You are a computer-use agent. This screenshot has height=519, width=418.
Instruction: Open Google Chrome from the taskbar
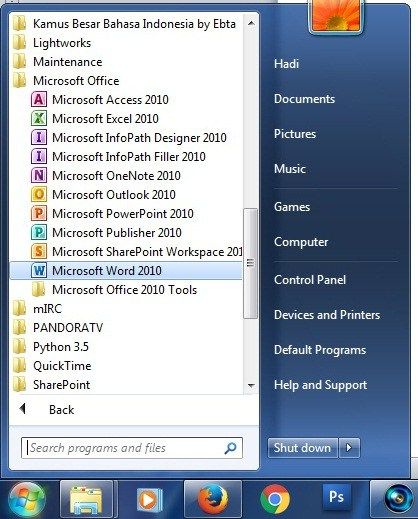[x=275, y=500]
